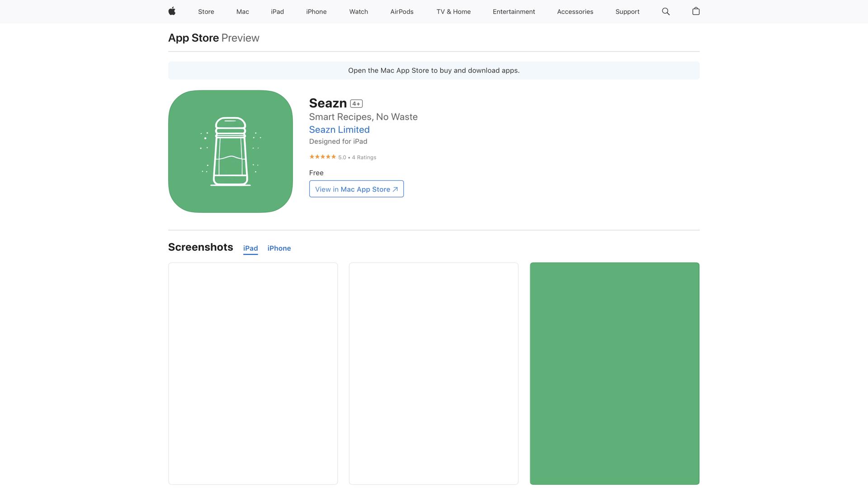Click View in Mac App Store button
868x488 pixels.
point(356,189)
